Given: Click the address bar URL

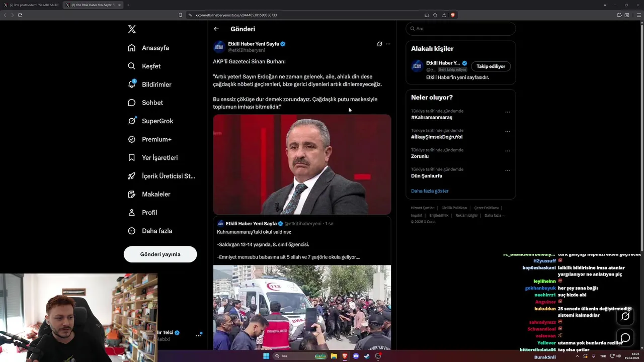Looking at the screenshot, I should (x=236, y=15).
